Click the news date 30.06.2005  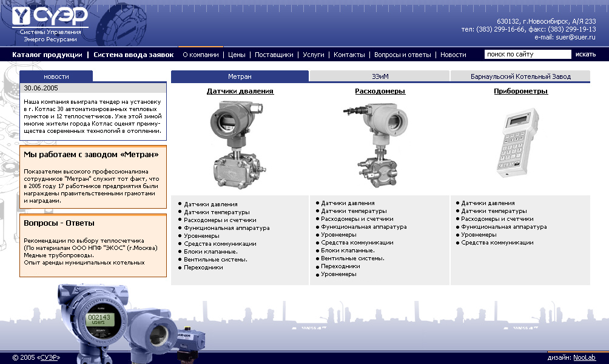point(41,88)
